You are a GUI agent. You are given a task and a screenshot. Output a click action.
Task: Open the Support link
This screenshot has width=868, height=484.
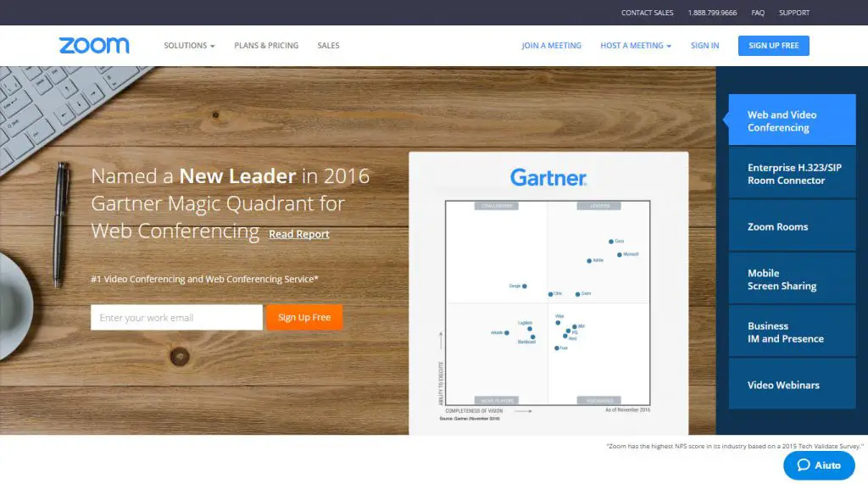[x=793, y=12]
